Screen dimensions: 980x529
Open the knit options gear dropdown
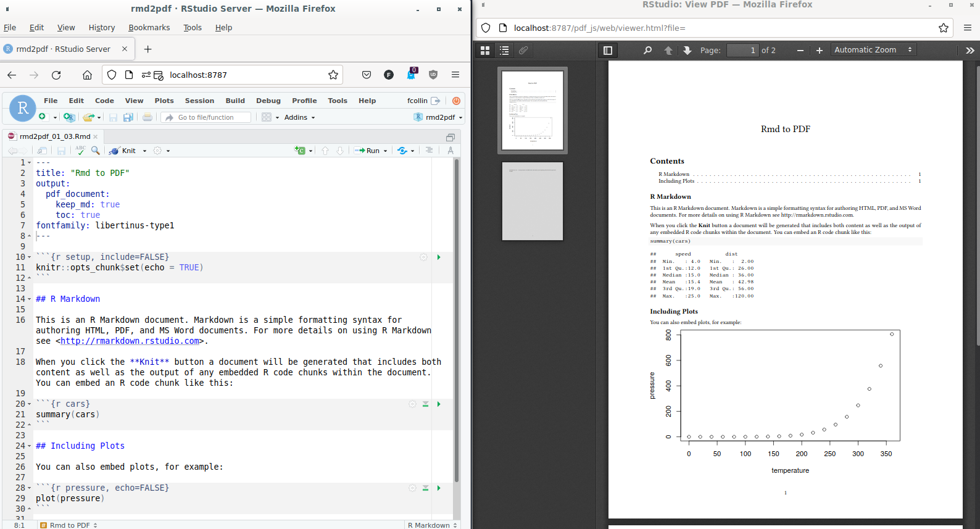coord(161,151)
